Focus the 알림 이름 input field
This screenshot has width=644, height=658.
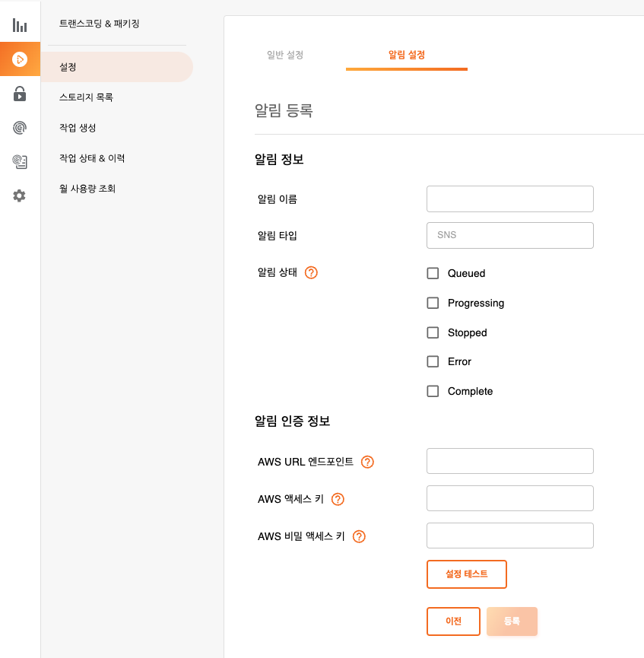509,199
